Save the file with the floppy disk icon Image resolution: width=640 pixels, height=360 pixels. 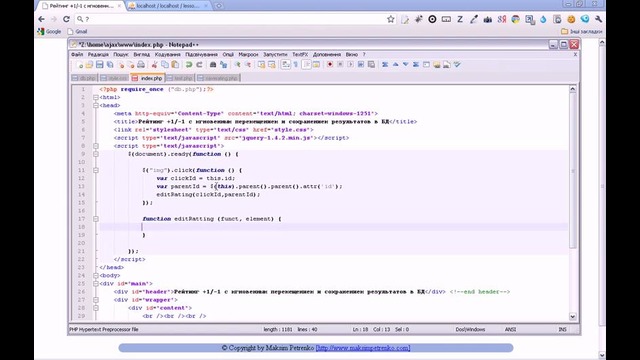click(x=100, y=65)
